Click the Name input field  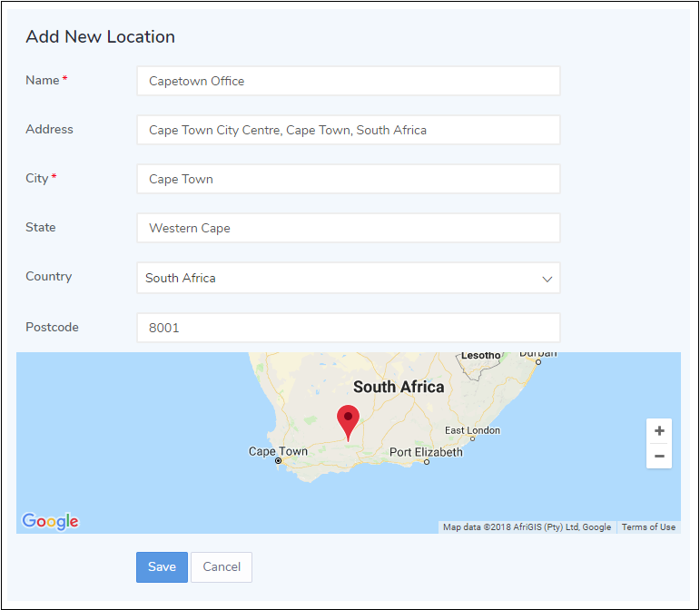point(348,81)
